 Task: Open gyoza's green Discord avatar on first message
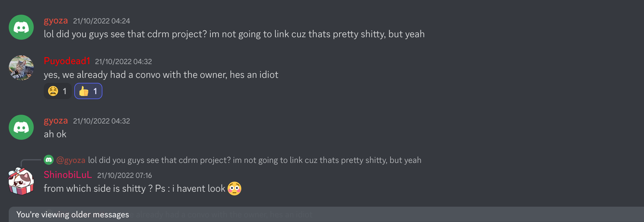point(21,27)
